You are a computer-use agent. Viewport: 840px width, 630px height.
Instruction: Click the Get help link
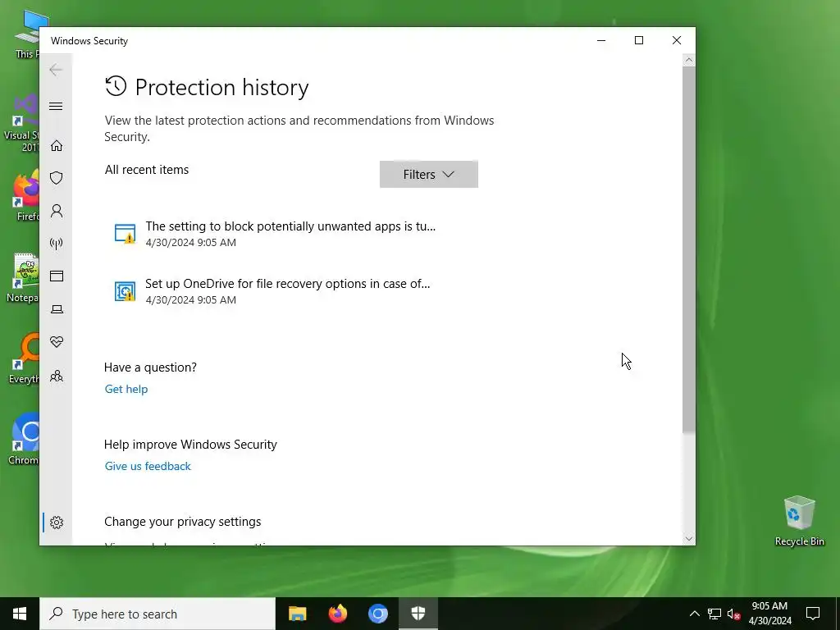[x=126, y=389]
